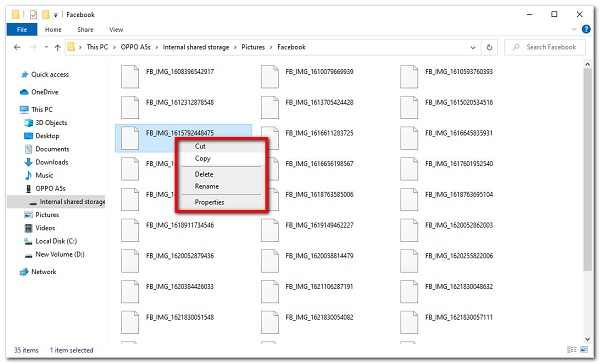Open Desktop in the sidebar

42,135
